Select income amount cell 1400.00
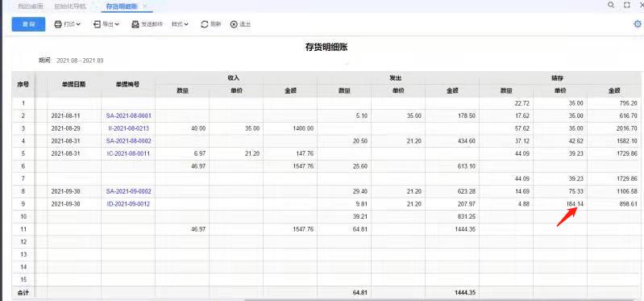644x301 pixels. 290,128
